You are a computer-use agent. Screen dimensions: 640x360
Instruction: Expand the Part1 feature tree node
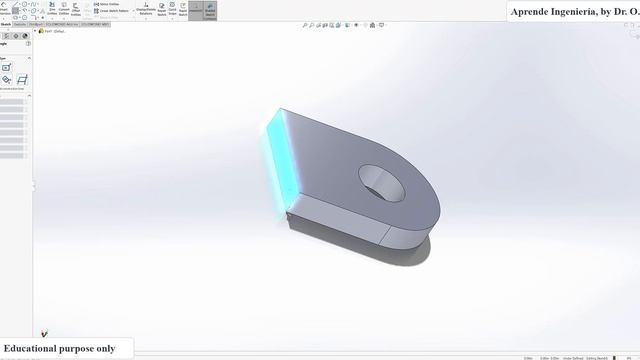[36, 31]
